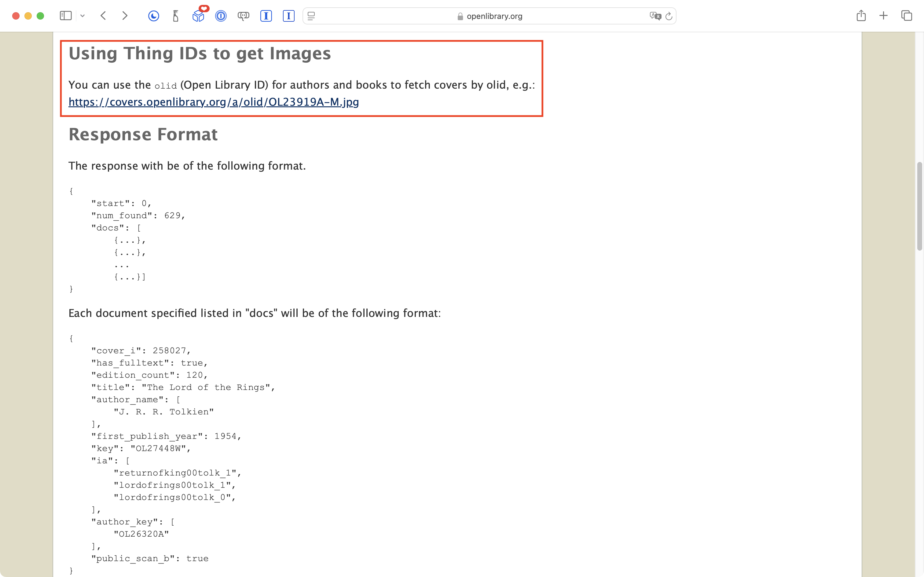Viewport: 924px width, 577px height.
Task: Click the spray bottle cleaner extension
Action: pyautogui.click(x=175, y=16)
